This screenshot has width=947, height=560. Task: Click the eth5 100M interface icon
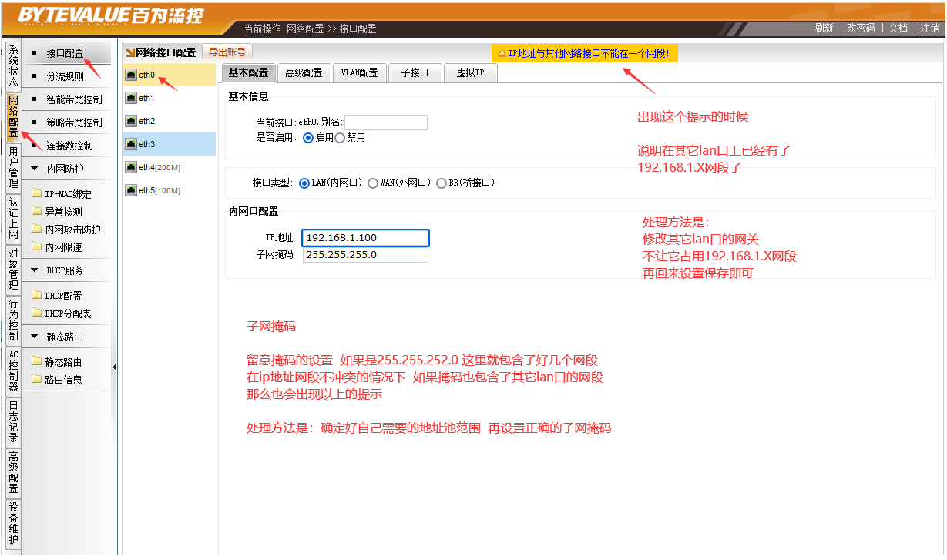tap(131, 190)
